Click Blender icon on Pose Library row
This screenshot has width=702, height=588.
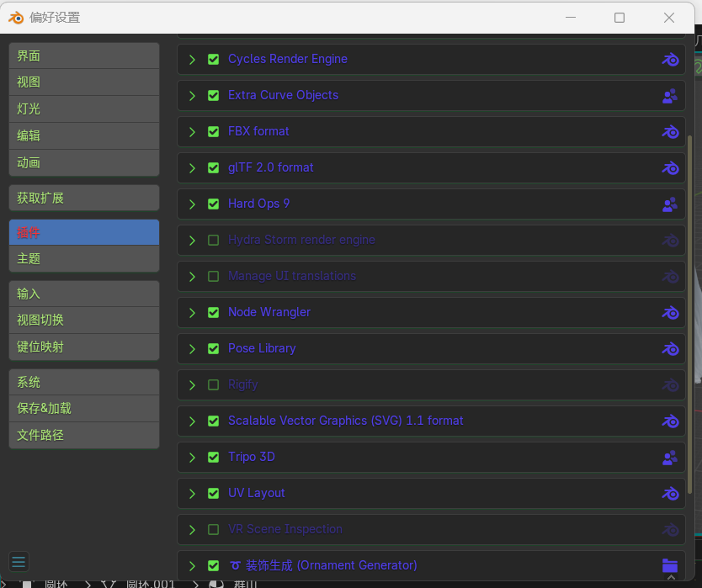coord(670,349)
